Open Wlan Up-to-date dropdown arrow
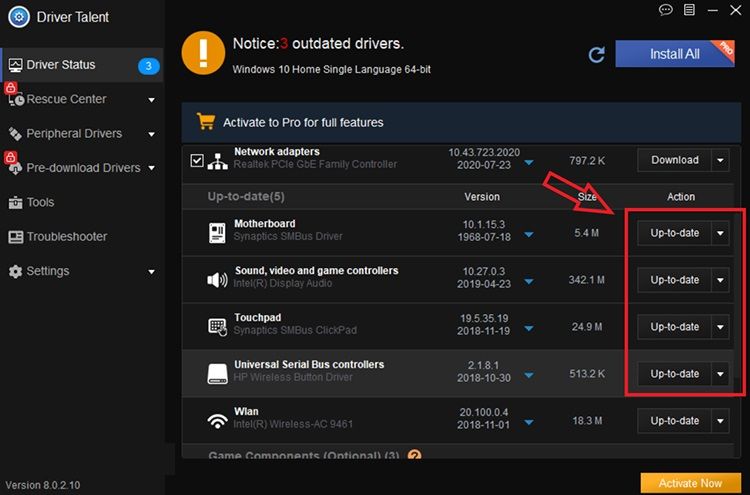The width and height of the screenshot is (750, 495). point(720,421)
